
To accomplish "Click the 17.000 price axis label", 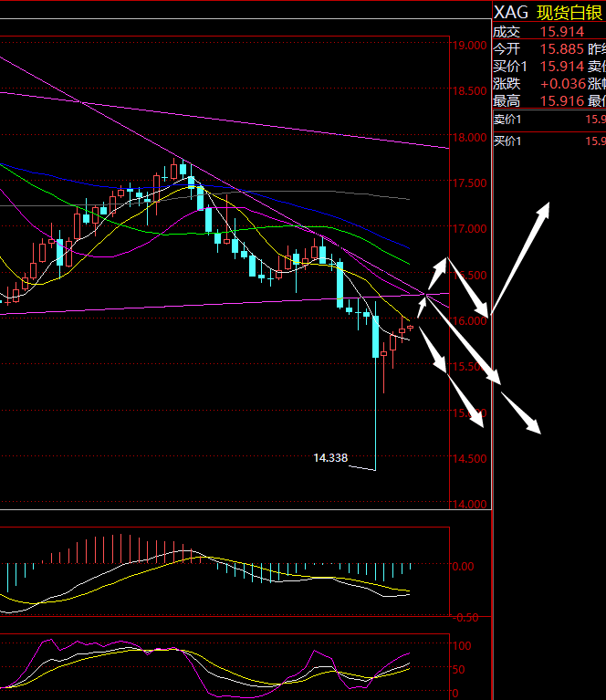I will tap(469, 229).
